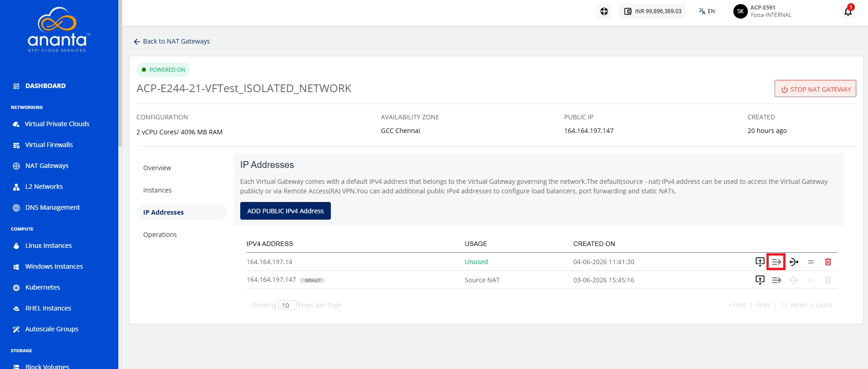Open Kubernetes in the sidebar
The height and width of the screenshot is (369, 868).
[43, 287]
